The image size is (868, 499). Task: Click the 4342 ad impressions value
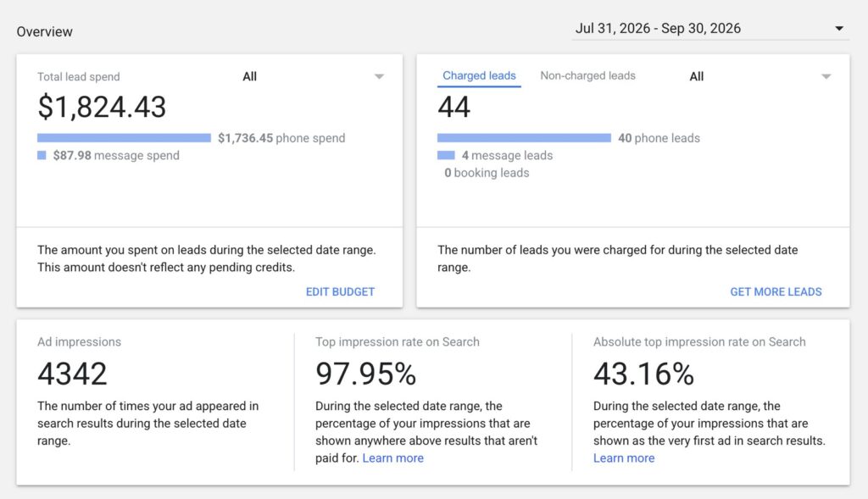(73, 374)
